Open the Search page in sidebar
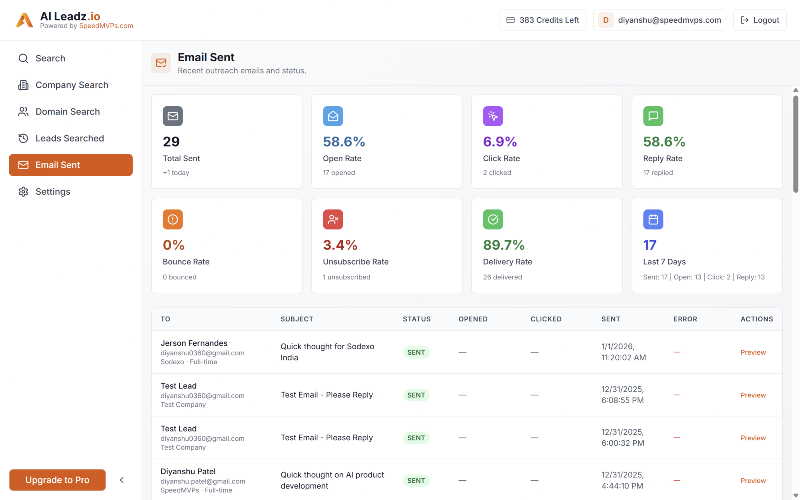The image size is (800, 500). (50, 58)
